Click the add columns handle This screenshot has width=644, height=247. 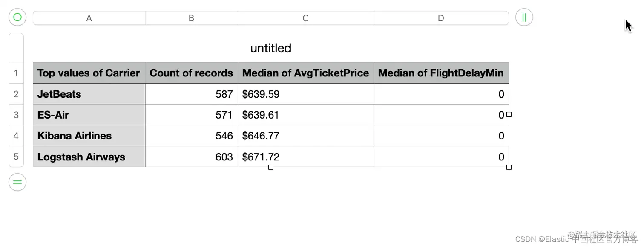click(x=524, y=17)
